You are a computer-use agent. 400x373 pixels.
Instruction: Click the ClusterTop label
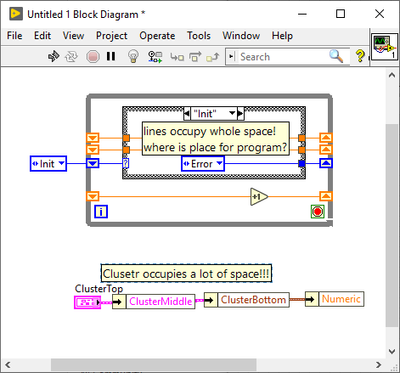[x=99, y=288]
